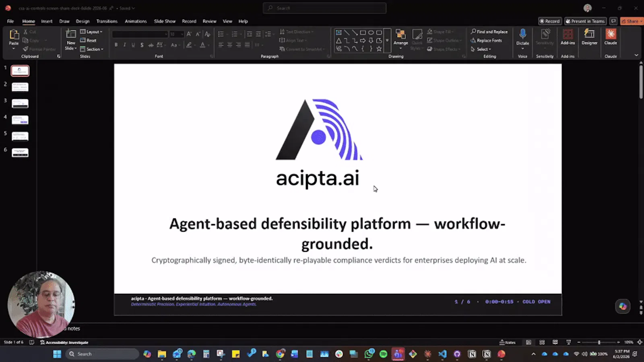Screen dimensions: 644x362
Task: Click Replace Fonts
Action: [x=486, y=40]
